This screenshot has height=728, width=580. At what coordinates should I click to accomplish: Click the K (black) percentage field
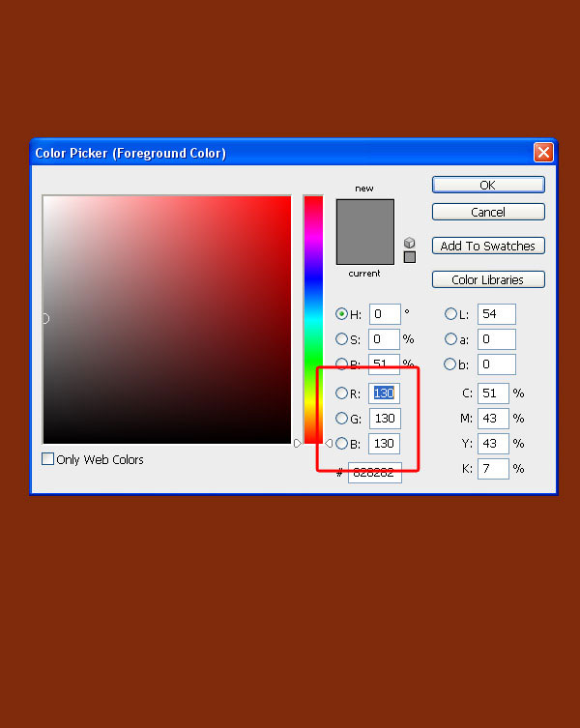(492, 468)
